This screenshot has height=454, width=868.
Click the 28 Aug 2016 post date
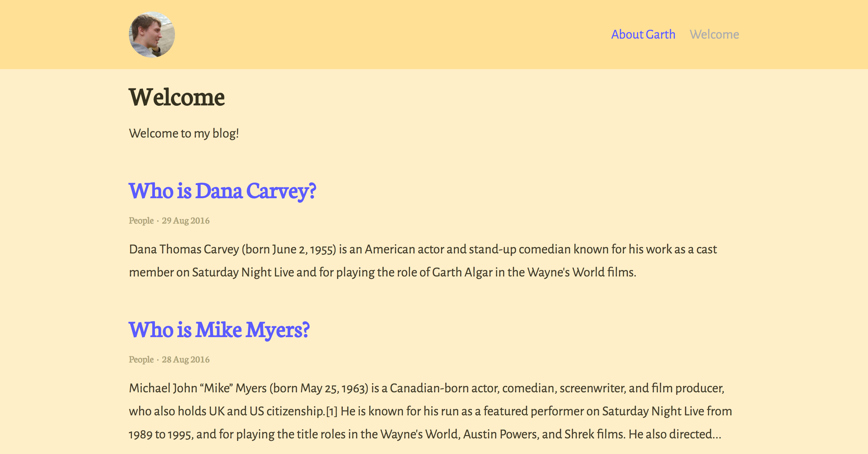[x=185, y=359]
